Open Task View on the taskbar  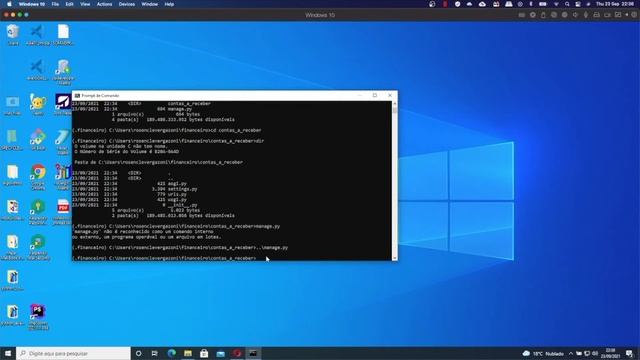(x=155, y=353)
